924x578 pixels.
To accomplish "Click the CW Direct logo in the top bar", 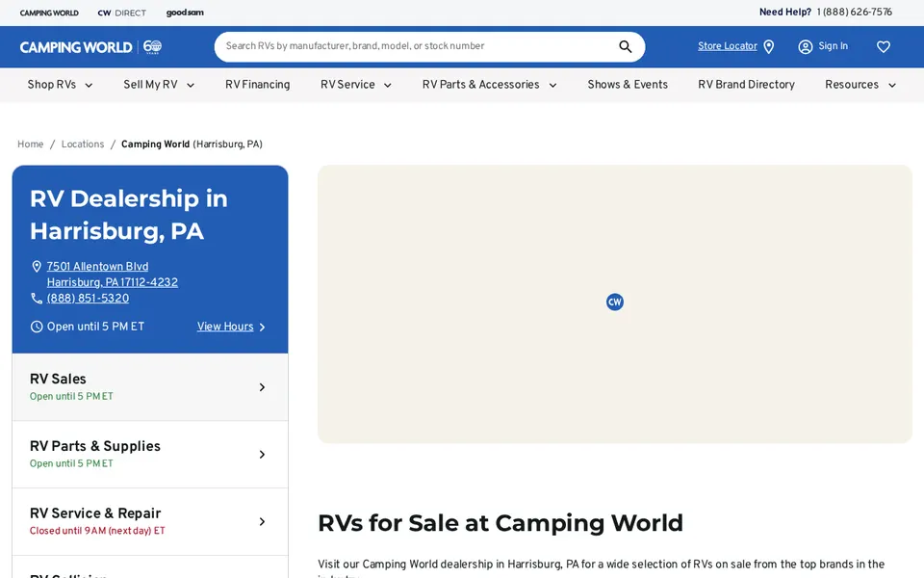I will (x=122, y=13).
